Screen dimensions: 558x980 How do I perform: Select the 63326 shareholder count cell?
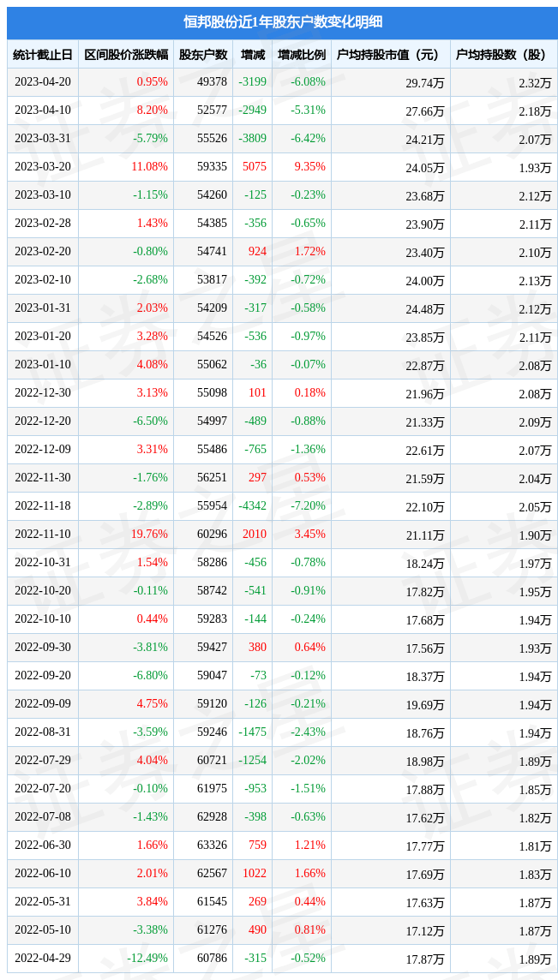[212, 846]
